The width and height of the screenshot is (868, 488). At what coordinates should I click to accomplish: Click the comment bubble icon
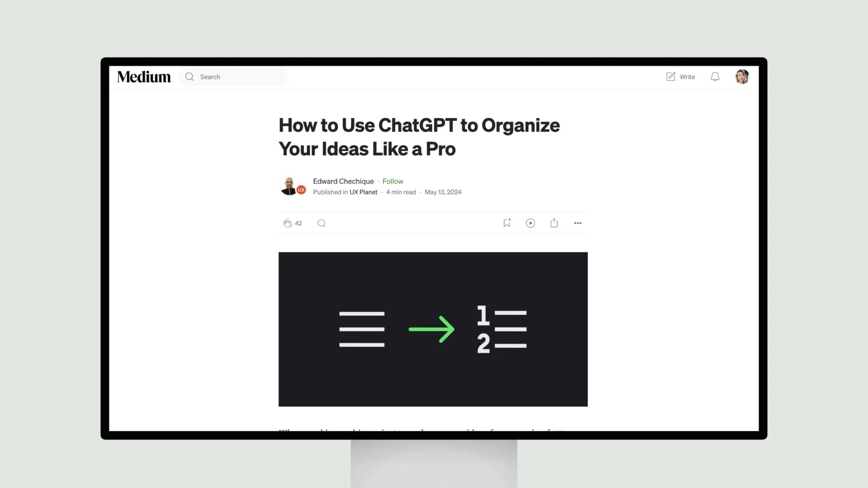coord(321,223)
